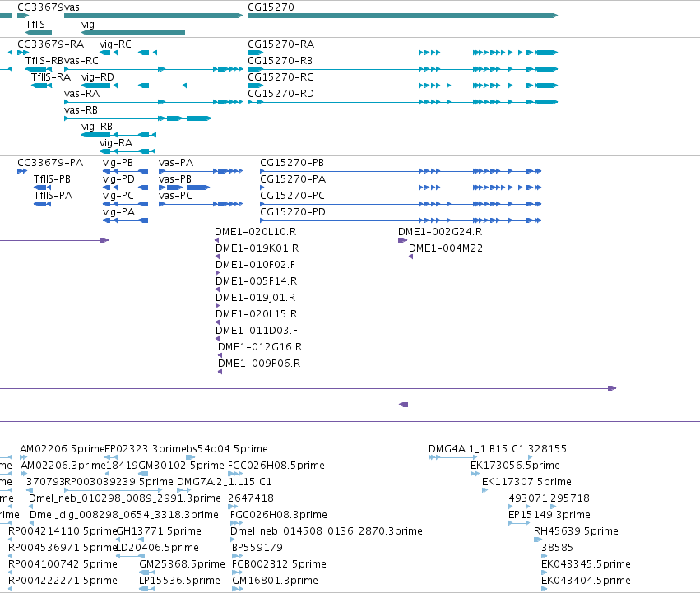Click the DMG7A.2_1.L15.C1 EST label

pos(225,482)
